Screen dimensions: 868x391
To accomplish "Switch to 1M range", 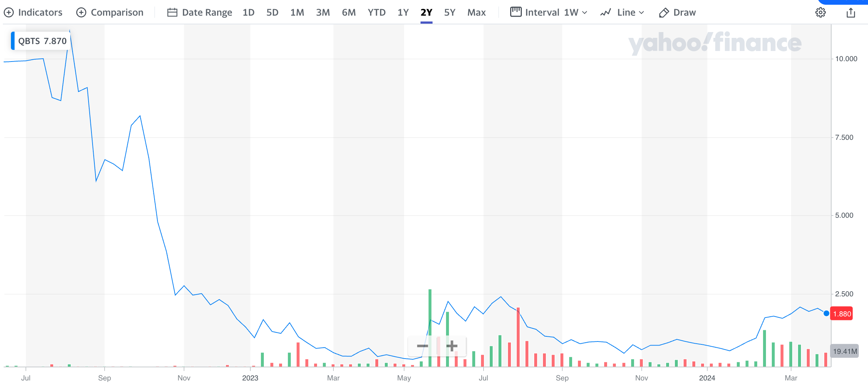I will [297, 12].
